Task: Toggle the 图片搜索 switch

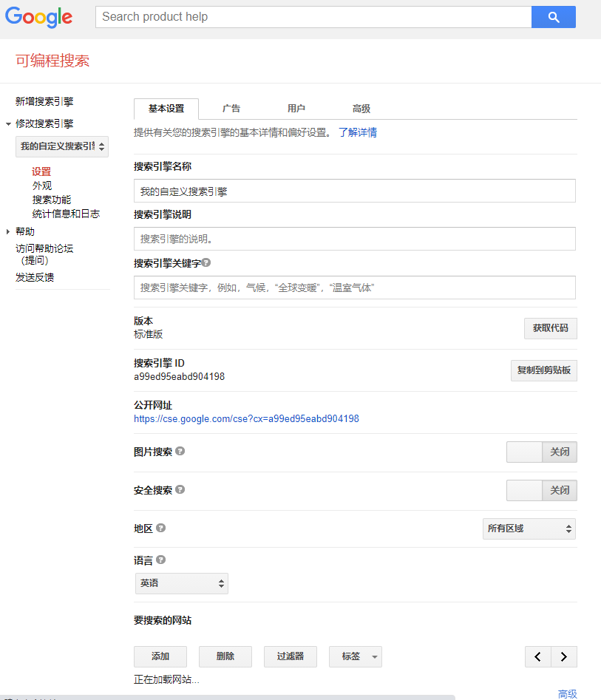Action: point(542,452)
